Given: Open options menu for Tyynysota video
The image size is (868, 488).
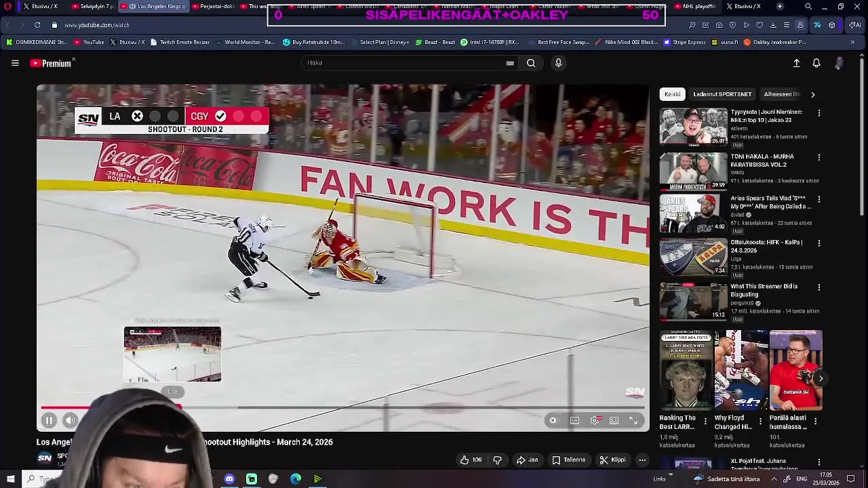Looking at the screenshot, I should 819,113.
